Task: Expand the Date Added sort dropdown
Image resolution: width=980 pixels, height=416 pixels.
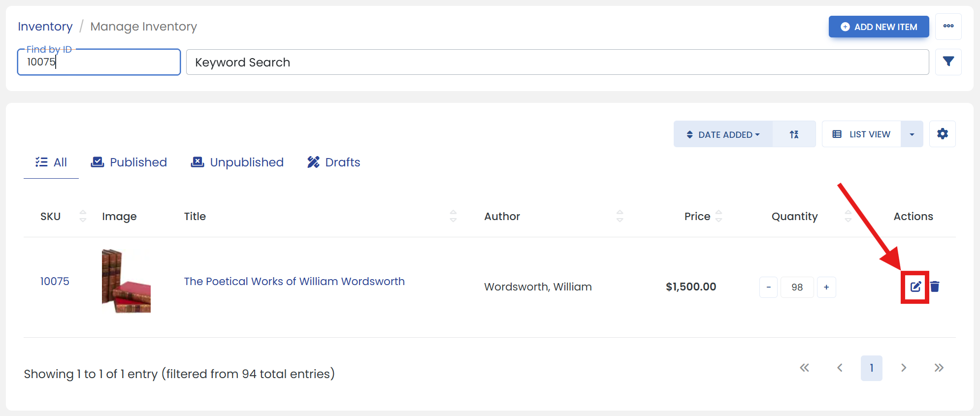Action: 723,134
